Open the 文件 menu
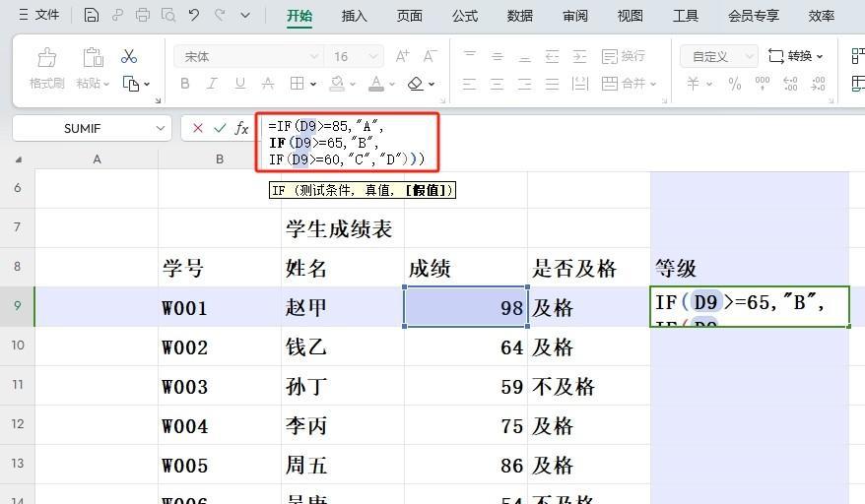The image size is (865, 504). coord(39,15)
